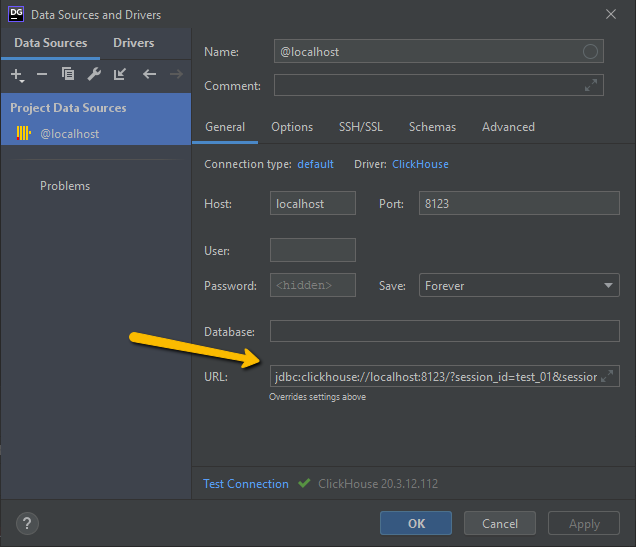Open the Save password dropdown set to Forever
This screenshot has height=547, width=636.
(519, 286)
